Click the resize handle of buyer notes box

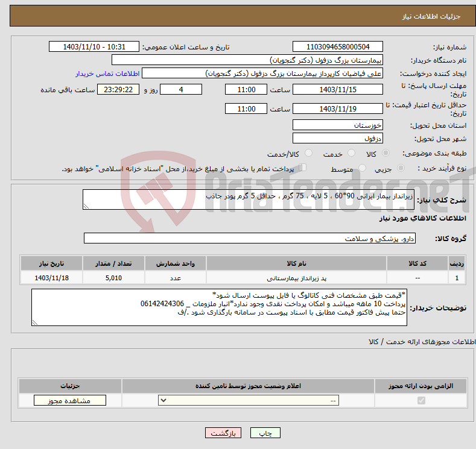point(35,323)
